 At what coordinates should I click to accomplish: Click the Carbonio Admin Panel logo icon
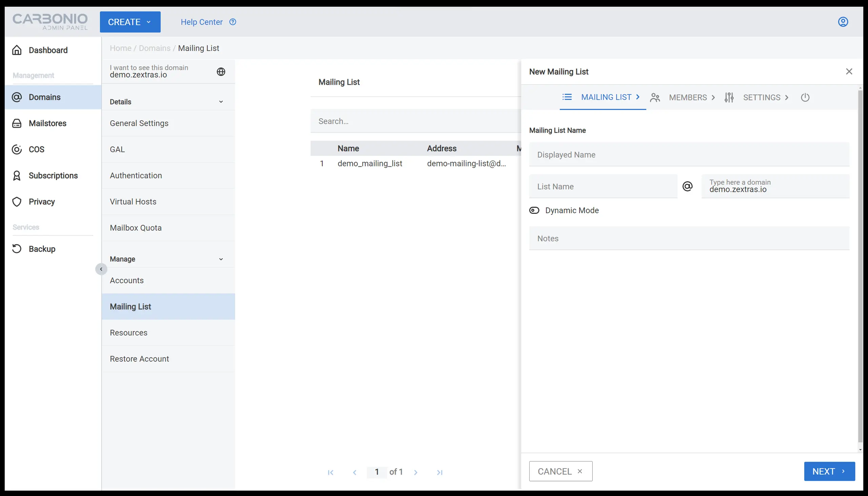coord(50,21)
